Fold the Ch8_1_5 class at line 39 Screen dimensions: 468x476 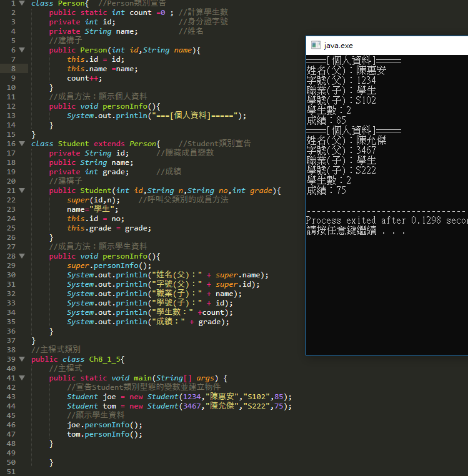pyautogui.click(x=22, y=359)
